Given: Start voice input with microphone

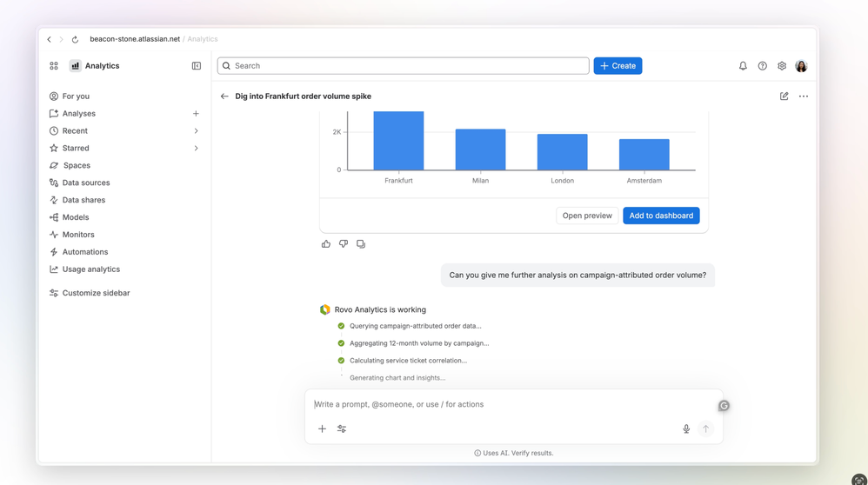Looking at the screenshot, I should (x=686, y=429).
